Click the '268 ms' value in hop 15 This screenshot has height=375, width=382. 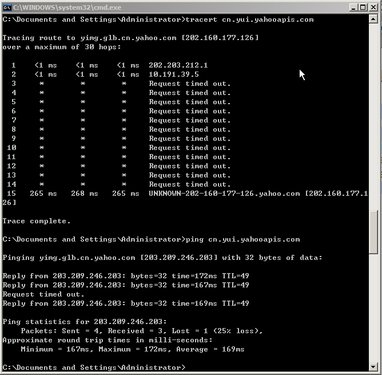[x=84, y=194]
